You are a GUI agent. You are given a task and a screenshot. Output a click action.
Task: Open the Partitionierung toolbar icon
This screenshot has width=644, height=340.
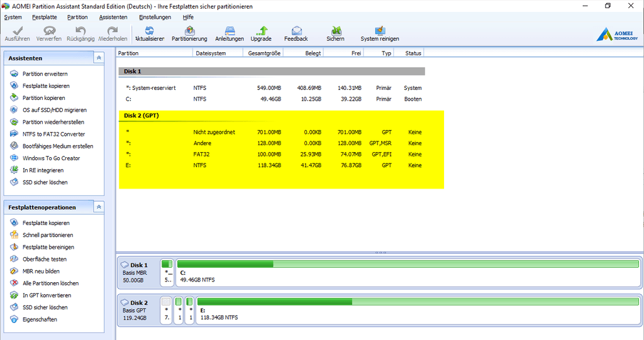(x=189, y=31)
